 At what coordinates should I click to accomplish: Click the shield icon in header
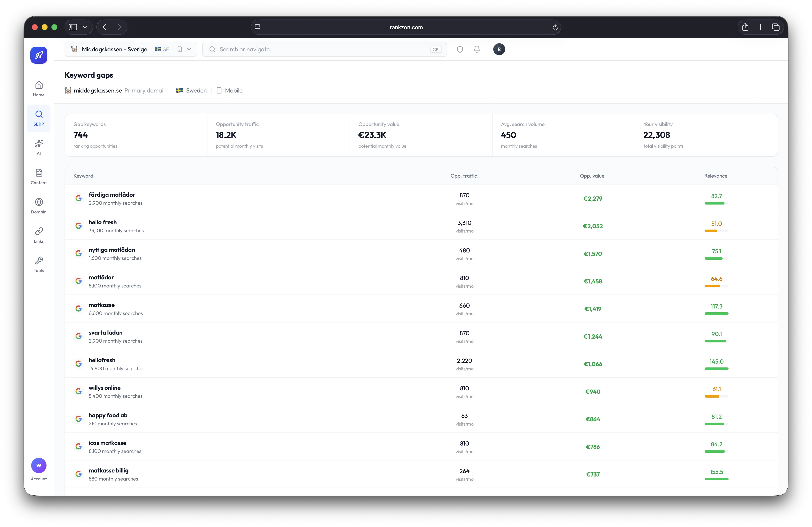[460, 49]
